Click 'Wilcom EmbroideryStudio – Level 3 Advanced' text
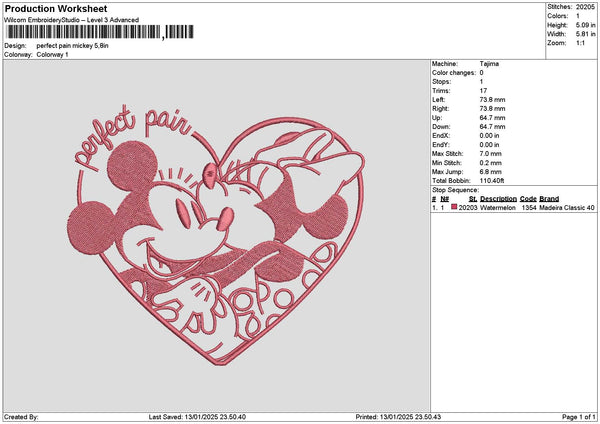This screenshot has height=424, width=600. pyautogui.click(x=72, y=20)
